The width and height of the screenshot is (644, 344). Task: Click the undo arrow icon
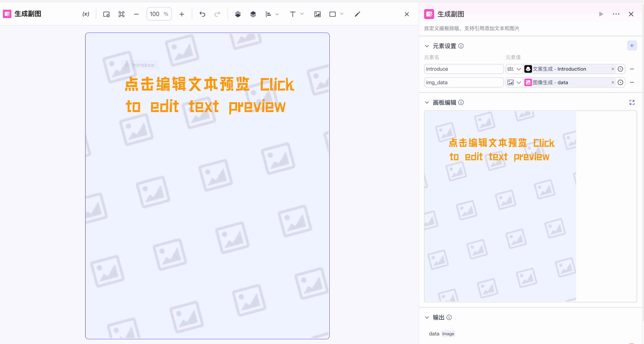pyautogui.click(x=202, y=14)
